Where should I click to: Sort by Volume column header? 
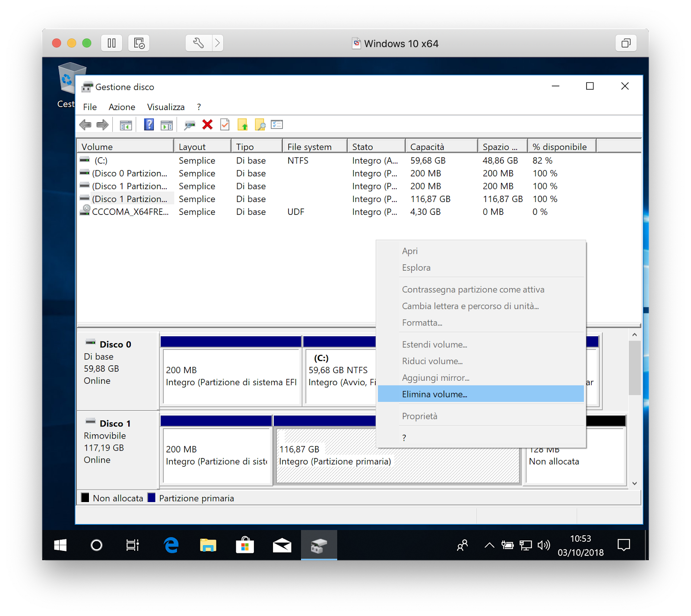coord(125,147)
